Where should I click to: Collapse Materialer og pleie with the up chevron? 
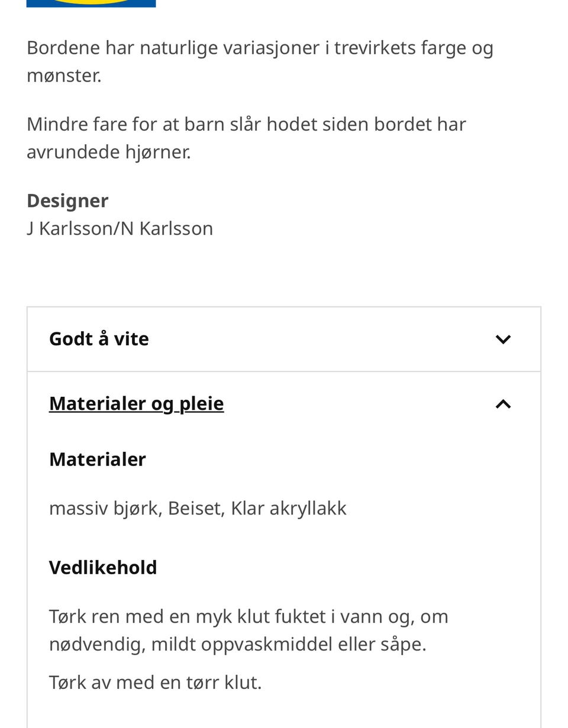pos(503,404)
